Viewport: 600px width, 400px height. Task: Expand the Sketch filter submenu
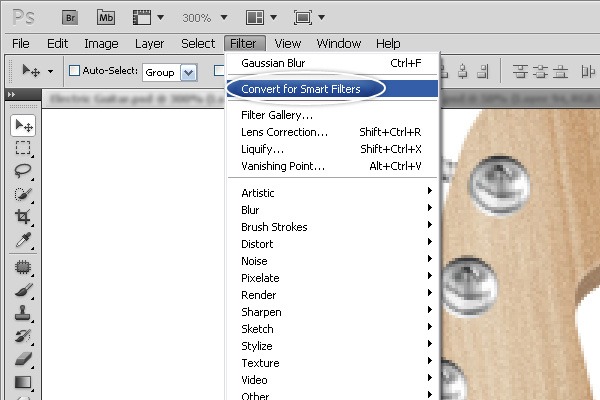click(332, 329)
